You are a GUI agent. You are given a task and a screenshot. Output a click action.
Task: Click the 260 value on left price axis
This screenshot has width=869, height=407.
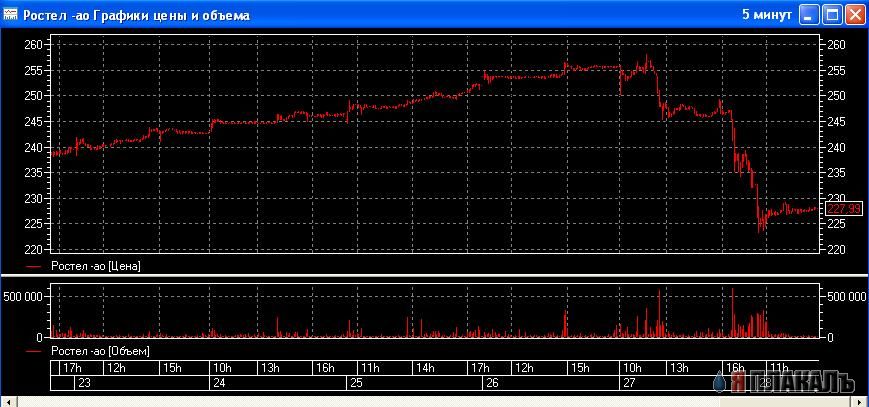tap(34, 45)
